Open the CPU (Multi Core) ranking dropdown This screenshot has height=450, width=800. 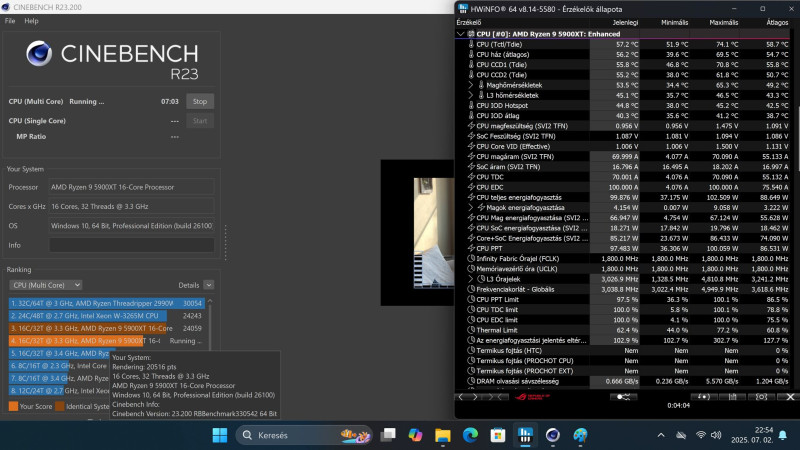[x=45, y=285]
